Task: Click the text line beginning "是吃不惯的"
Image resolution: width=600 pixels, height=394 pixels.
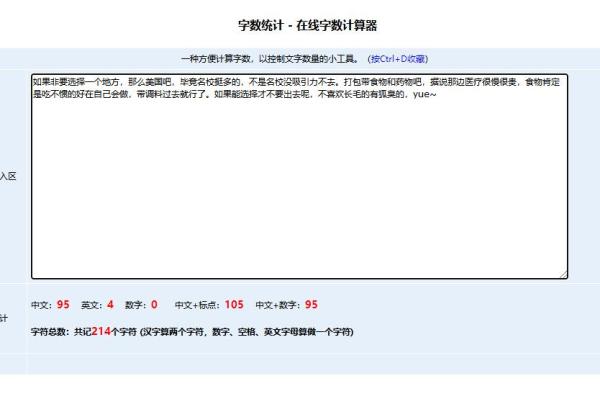Action: 234,94
